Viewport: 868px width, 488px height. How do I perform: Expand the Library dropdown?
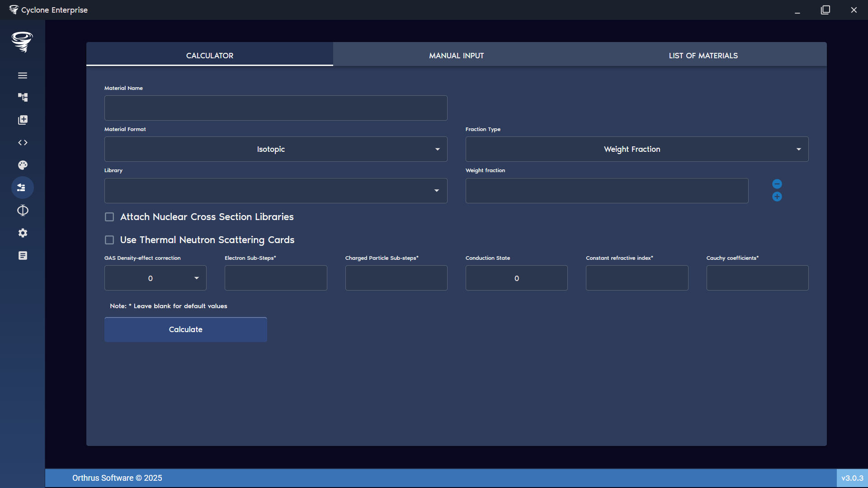[x=275, y=191]
